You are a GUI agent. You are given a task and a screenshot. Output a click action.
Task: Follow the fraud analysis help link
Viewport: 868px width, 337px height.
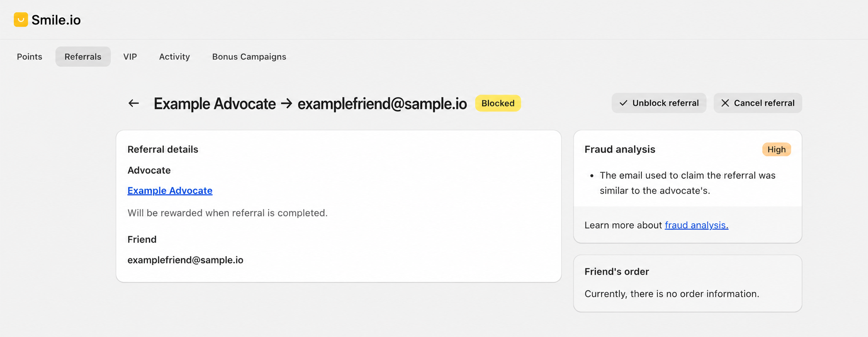pos(696,225)
